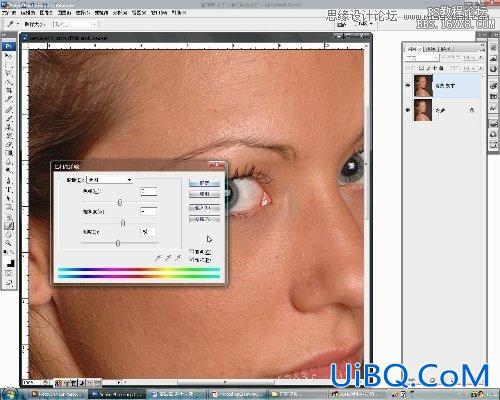
Task: Pick the add-to-sample eyedropper in dialog
Action: coord(168,258)
